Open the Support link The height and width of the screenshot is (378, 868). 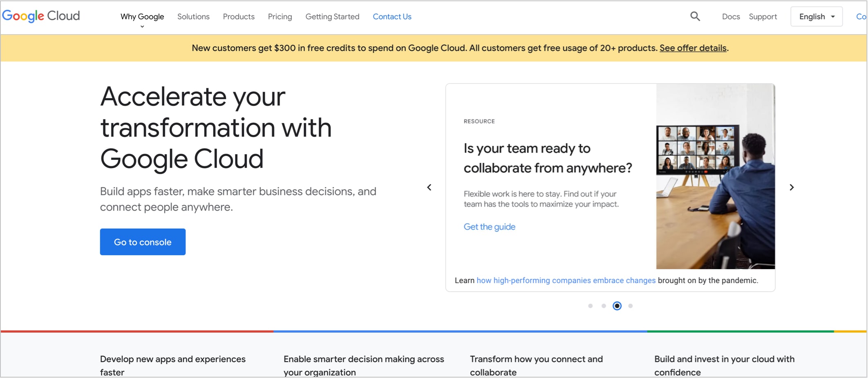coord(763,17)
